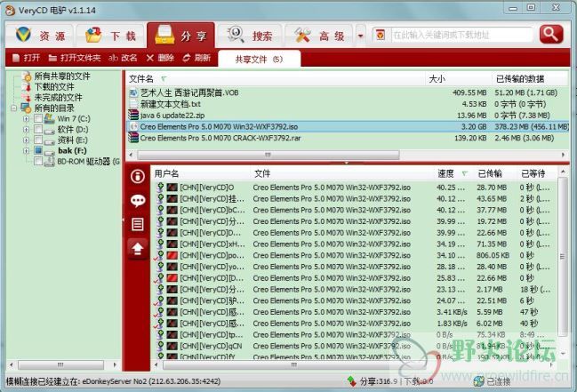577x392 pixels.
Task: Click the CRACK-WXF3792.rar archive icon
Action: (132, 138)
